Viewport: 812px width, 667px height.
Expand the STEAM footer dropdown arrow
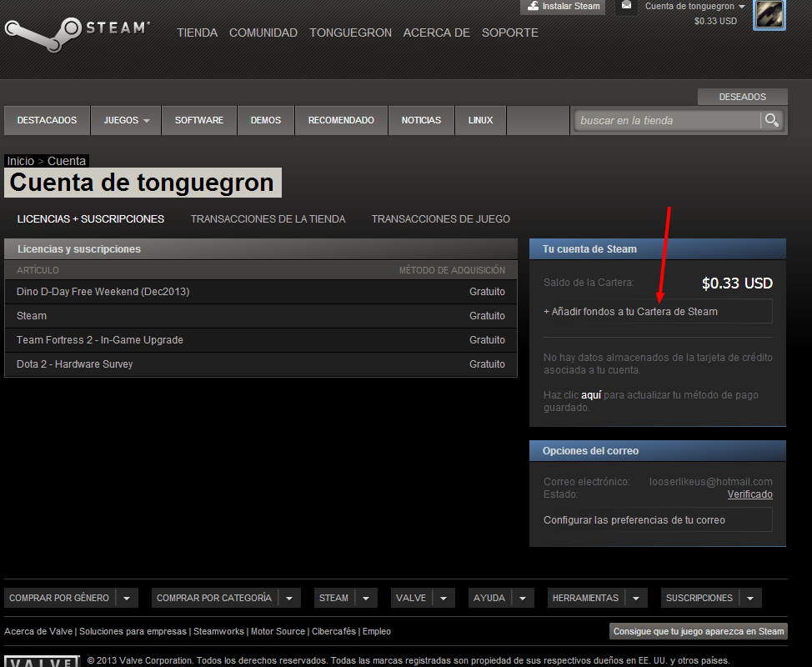coord(366,598)
